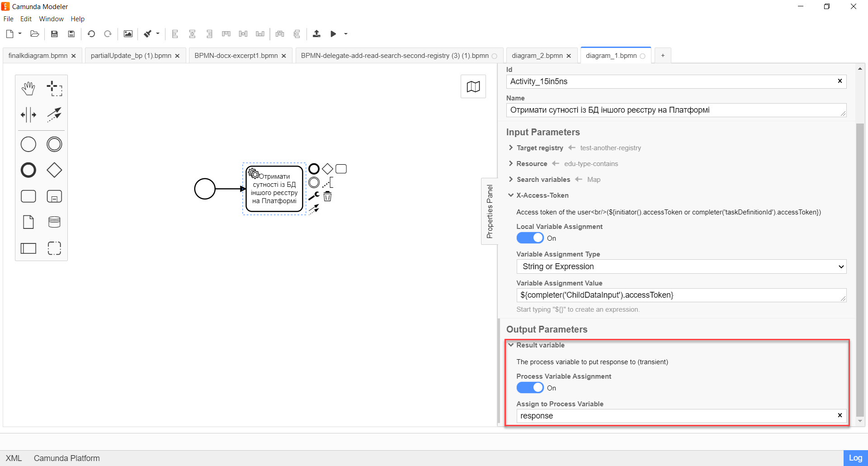Create a Pool/Participant from palette
The width and height of the screenshot is (868, 466).
[28, 248]
